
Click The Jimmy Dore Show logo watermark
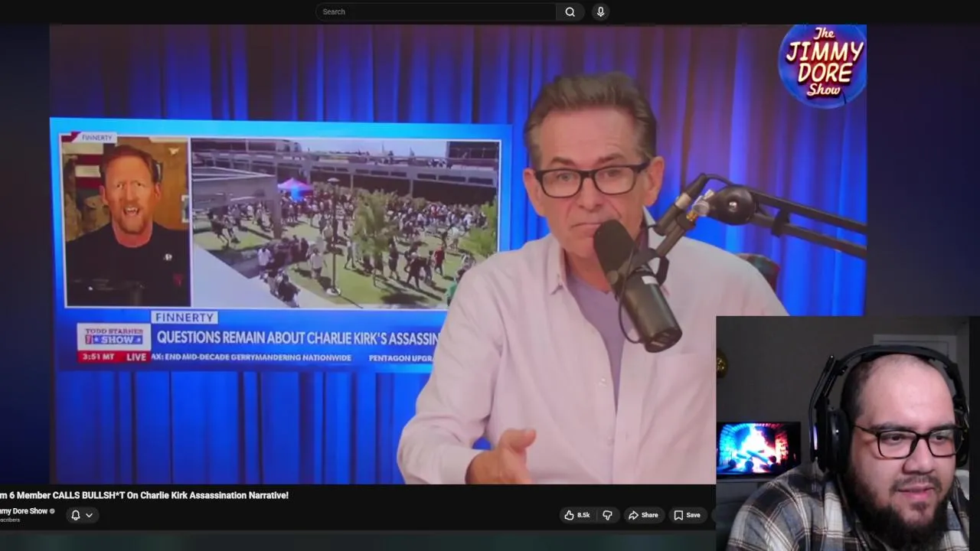[823, 65]
